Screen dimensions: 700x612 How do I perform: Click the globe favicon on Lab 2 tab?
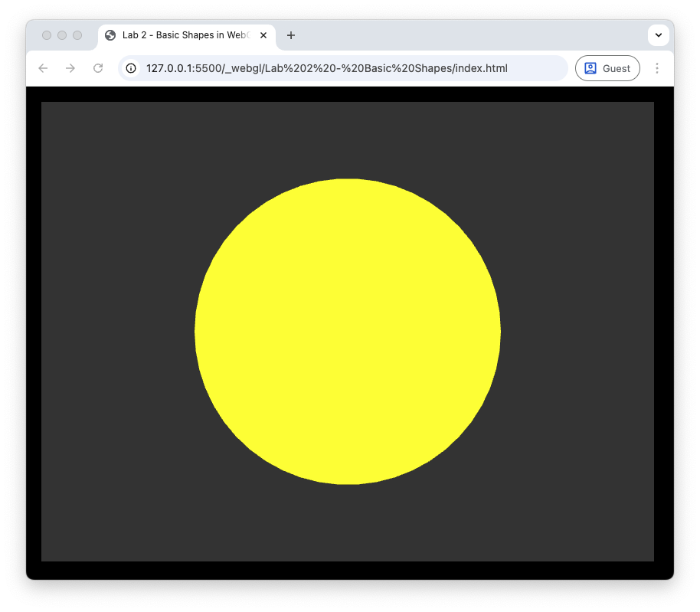click(110, 35)
